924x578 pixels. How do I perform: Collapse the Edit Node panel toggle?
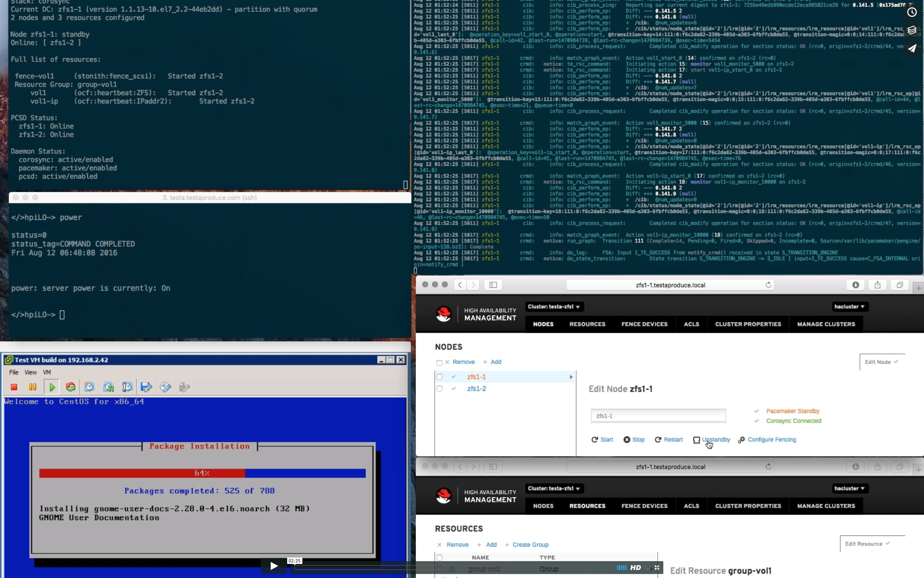point(881,362)
